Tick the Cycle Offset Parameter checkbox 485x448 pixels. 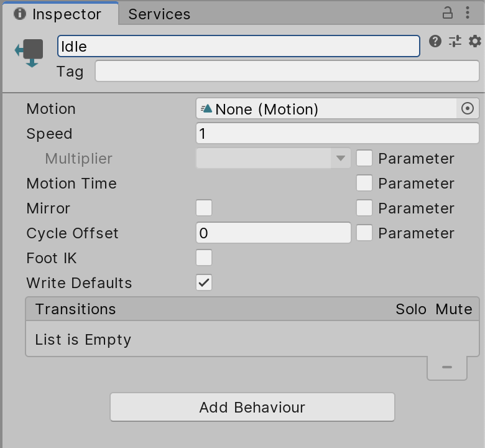point(364,233)
